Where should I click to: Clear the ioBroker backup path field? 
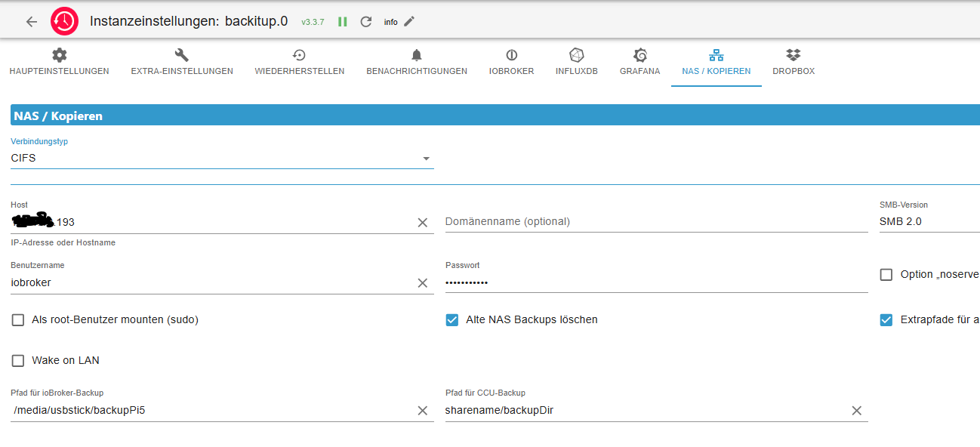coord(423,411)
